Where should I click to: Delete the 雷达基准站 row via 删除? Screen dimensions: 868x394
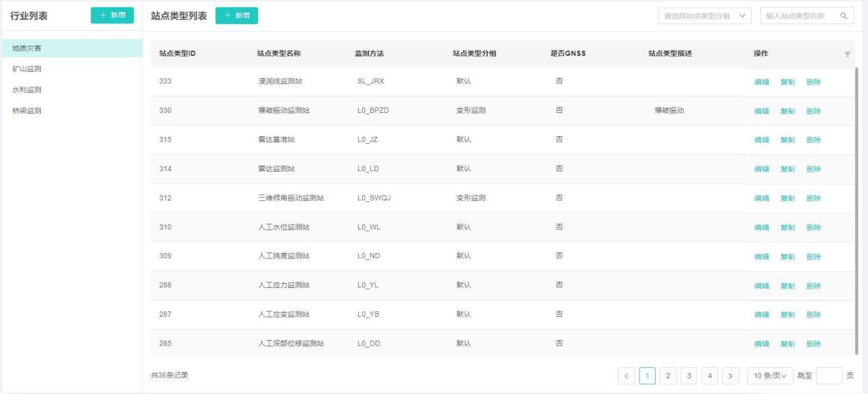click(813, 140)
